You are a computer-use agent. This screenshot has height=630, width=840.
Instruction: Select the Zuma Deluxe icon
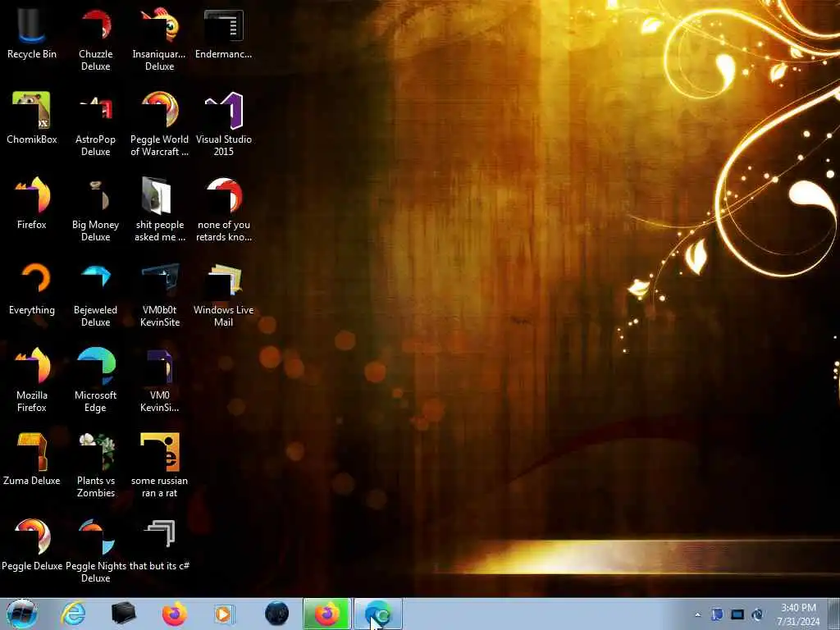pyautogui.click(x=32, y=459)
